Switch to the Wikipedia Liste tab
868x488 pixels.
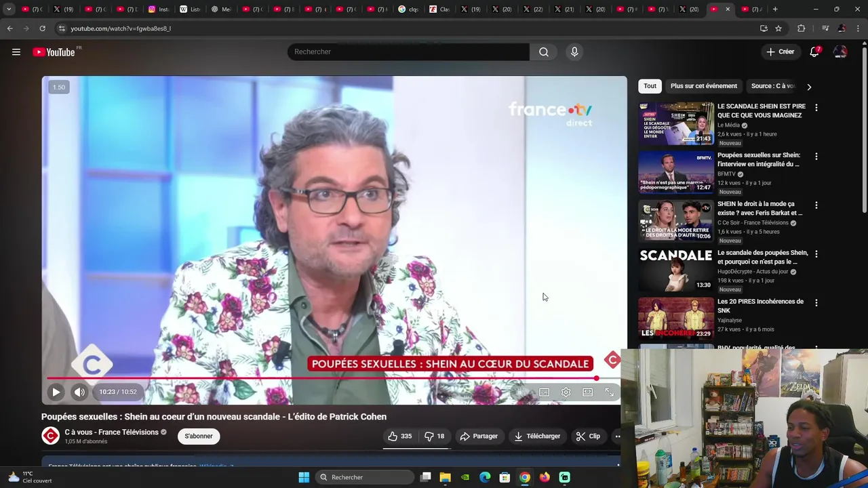click(189, 9)
